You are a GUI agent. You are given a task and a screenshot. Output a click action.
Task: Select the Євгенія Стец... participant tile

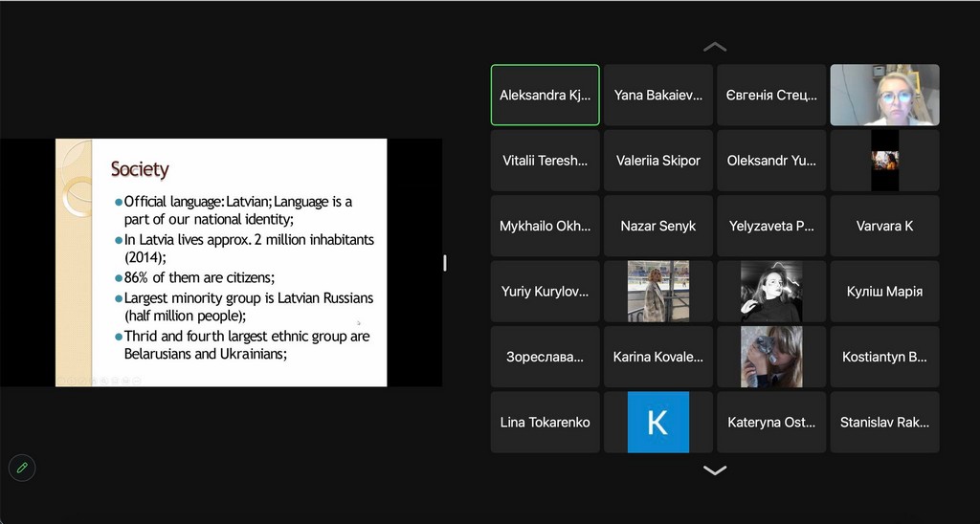771,96
